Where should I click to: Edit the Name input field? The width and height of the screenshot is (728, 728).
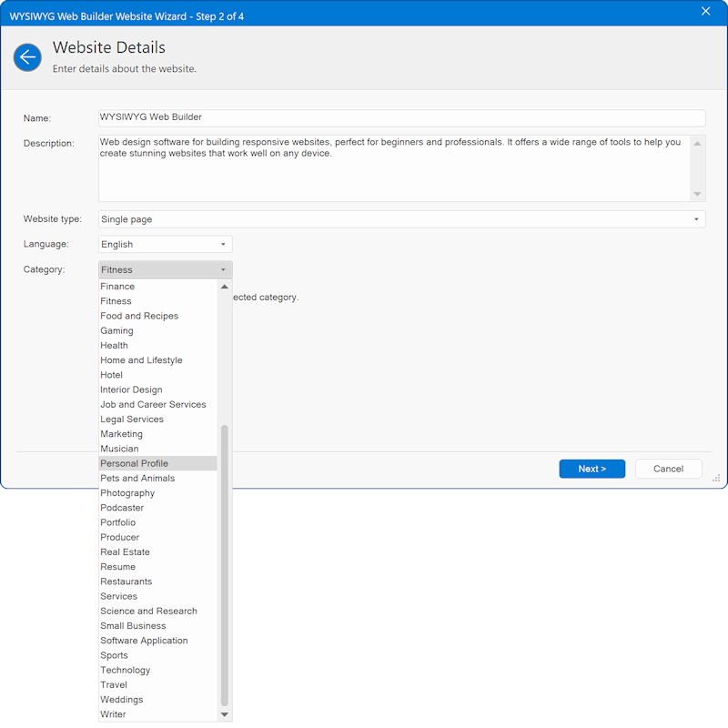(401, 117)
